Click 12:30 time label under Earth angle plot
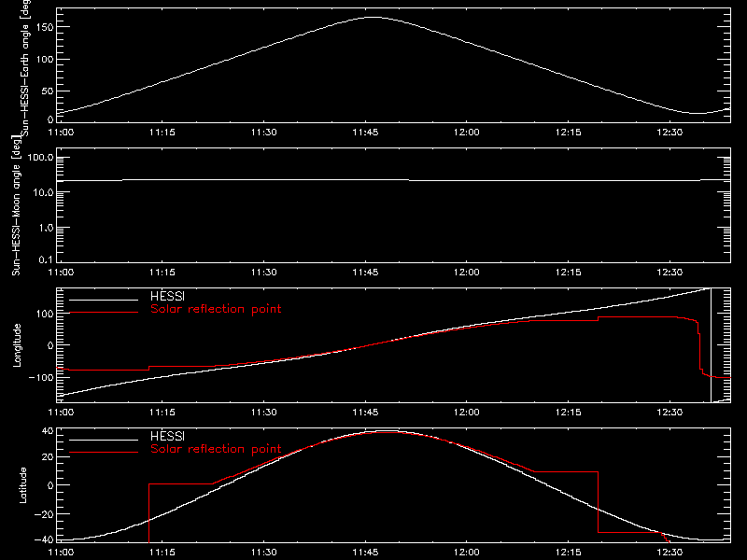Image resolution: width=747 pixels, height=560 pixels. (669, 132)
